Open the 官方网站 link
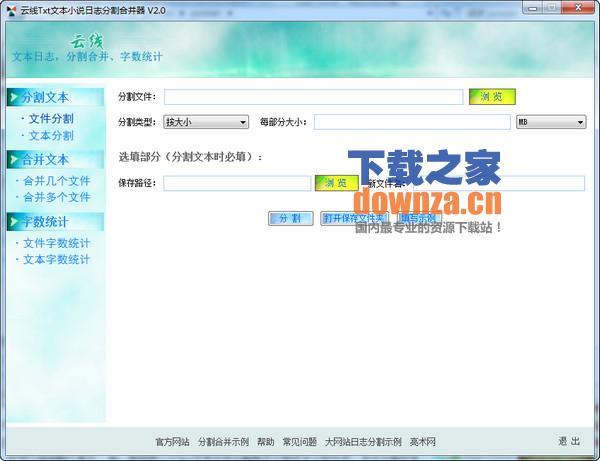 pyautogui.click(x=172, y=442)
